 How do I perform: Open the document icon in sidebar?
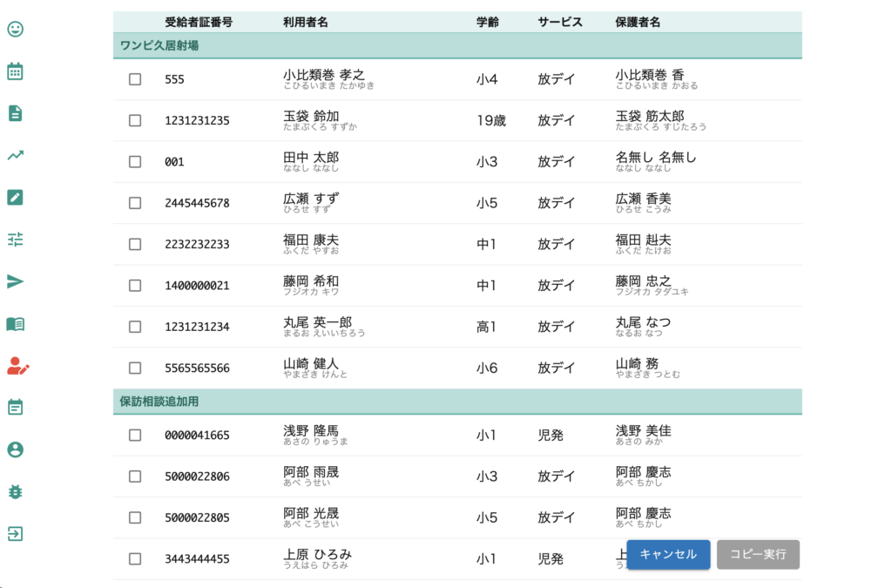(16, 113)
